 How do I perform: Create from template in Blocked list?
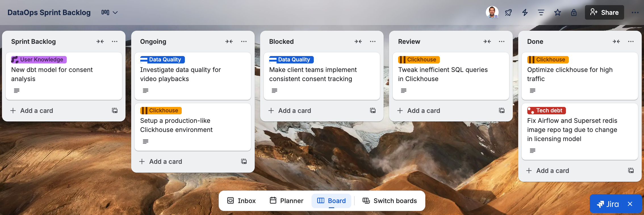pos(373,110)
